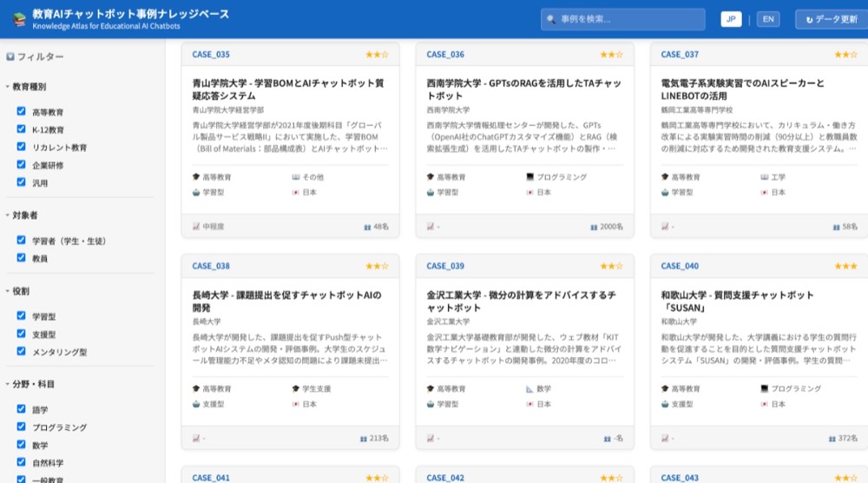Click three-star rating on CASE_040 card
The image size is (868, 483).
845,266
